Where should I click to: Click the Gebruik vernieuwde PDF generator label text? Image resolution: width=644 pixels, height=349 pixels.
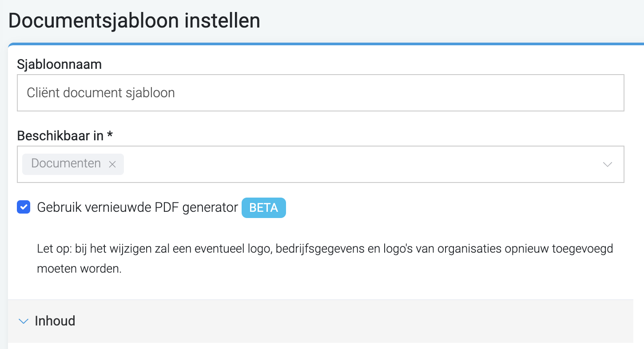point(138,207)
